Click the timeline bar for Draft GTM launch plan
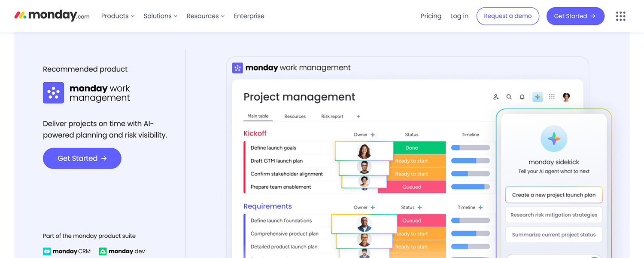 pos(471,161)
